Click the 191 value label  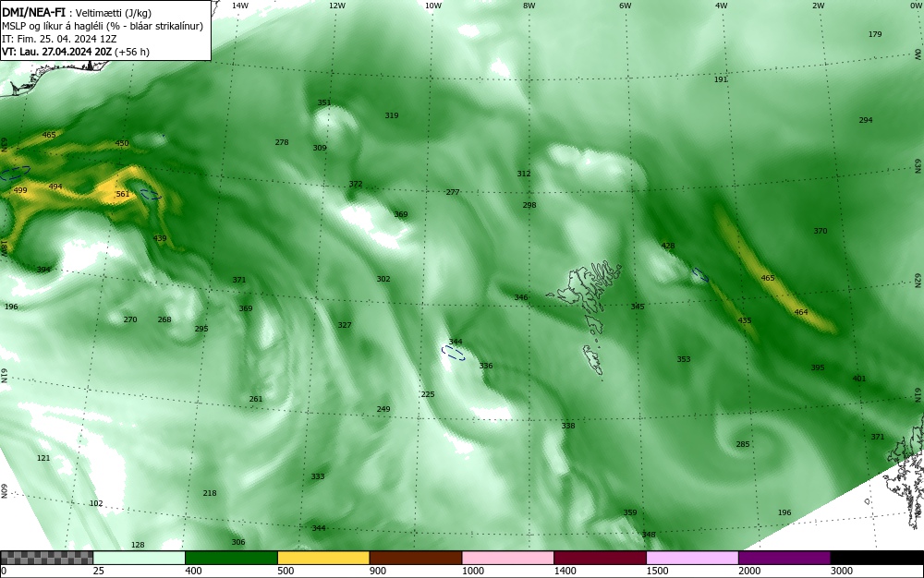721,79
